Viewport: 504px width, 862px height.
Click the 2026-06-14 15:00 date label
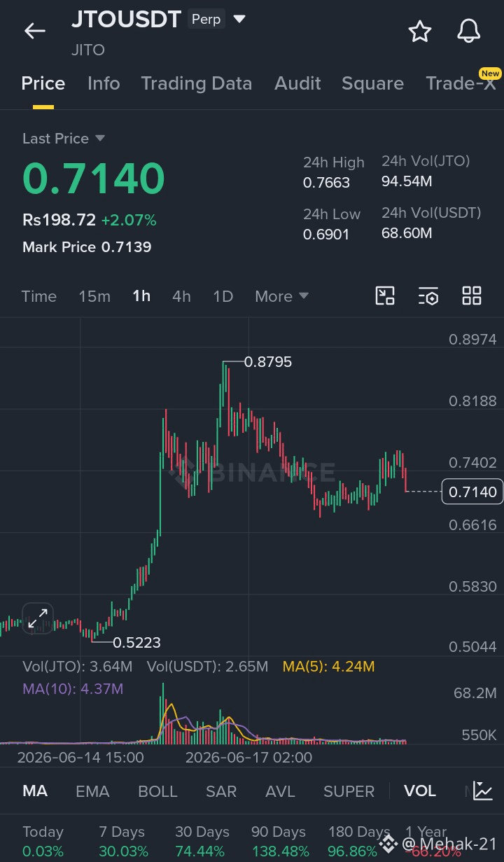(80, 757)
